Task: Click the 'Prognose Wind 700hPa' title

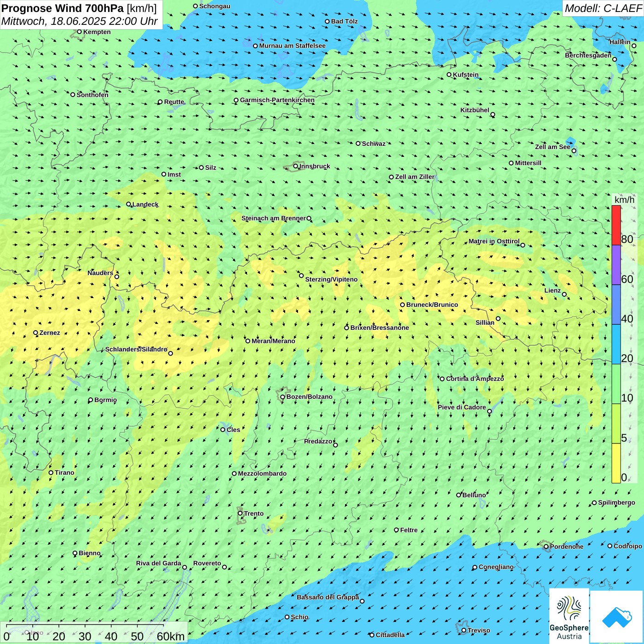Action: 63,8
